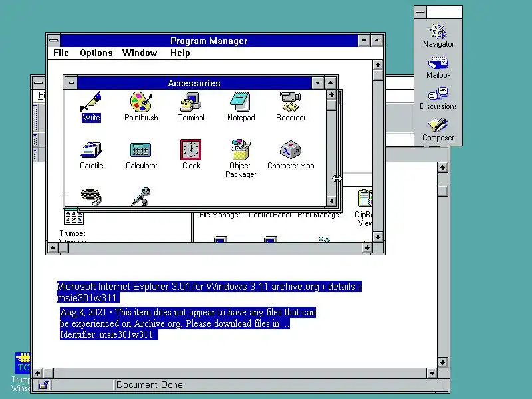This screenshot has height=399, width=532.
Task: Click the Control Panel label
Action: [x=270, y=215]
